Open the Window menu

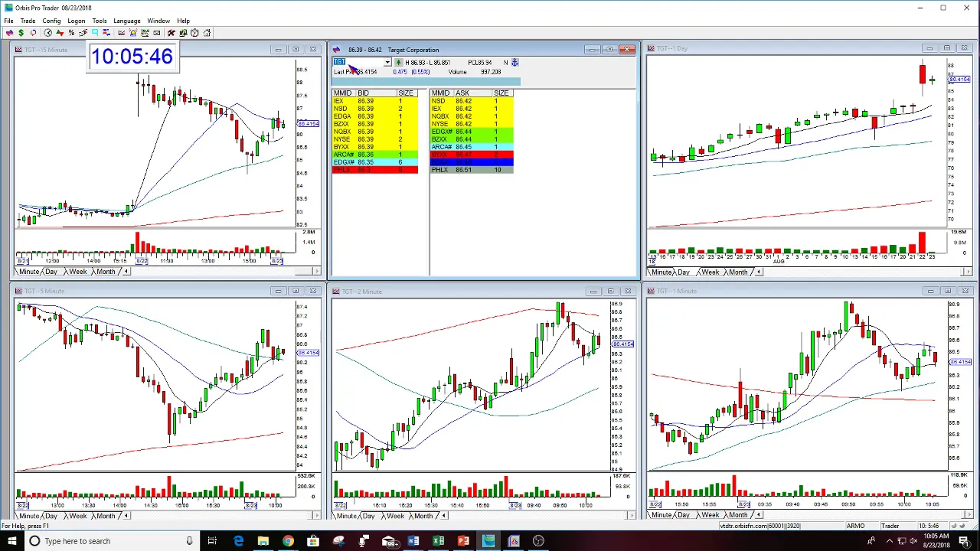pos(158,21)
